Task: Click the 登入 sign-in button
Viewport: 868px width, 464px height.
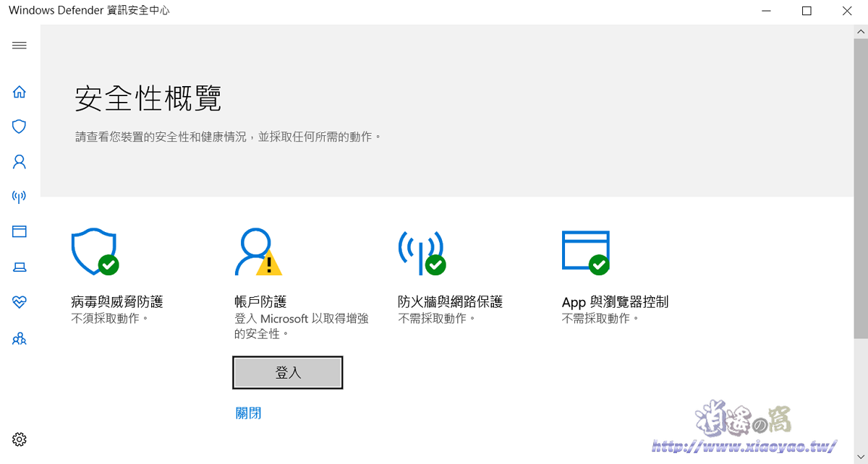Action: [288, 373]
